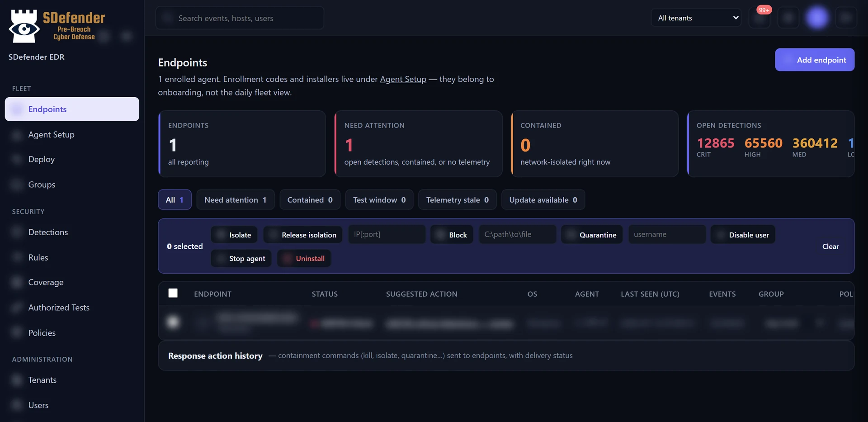Open the Policies page

72,333
